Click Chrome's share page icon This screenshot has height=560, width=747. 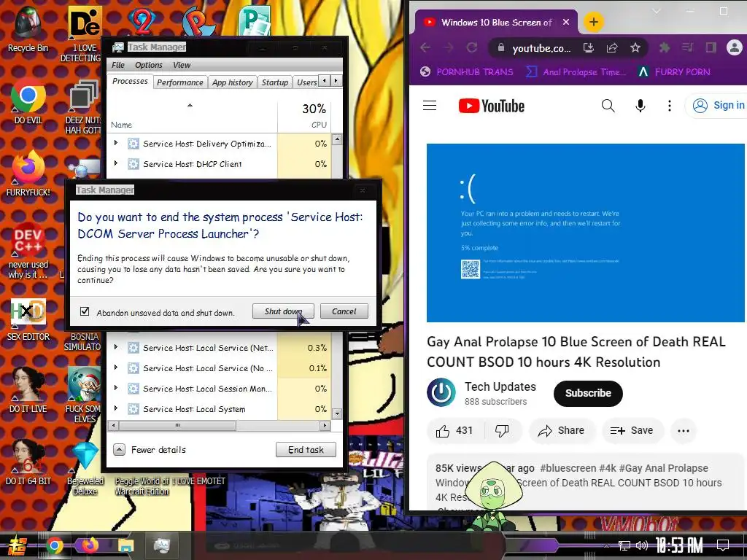pyautogui.click(x=612, y=47)
